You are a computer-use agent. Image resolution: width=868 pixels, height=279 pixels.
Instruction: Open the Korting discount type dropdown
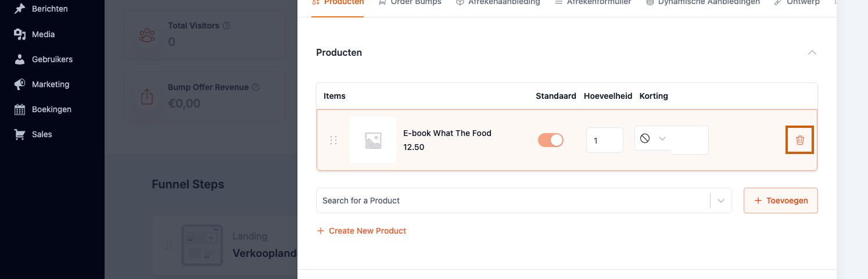[653, 138]
